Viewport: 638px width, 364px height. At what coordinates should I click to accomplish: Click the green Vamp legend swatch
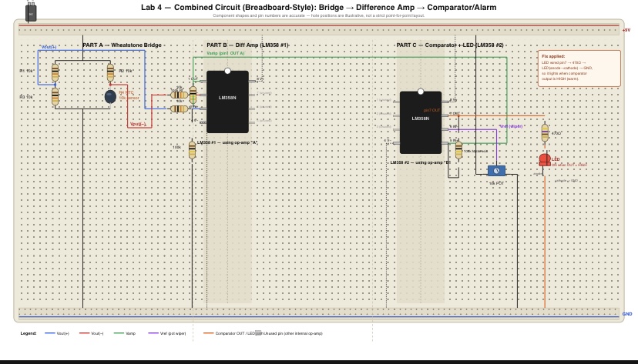[x=119, y=333]
